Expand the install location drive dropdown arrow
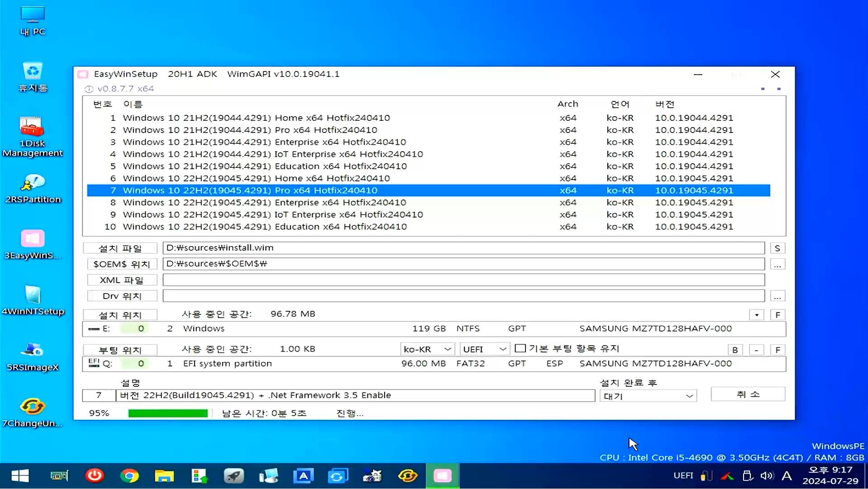This screenshot has width=868, height=489. click(x=757, y=315)
